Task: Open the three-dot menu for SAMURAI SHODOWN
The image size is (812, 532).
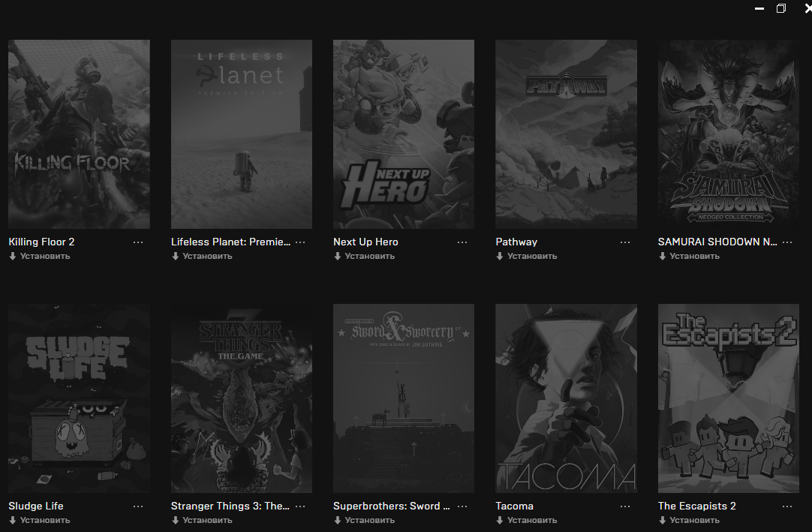Action: pos(787,242)
